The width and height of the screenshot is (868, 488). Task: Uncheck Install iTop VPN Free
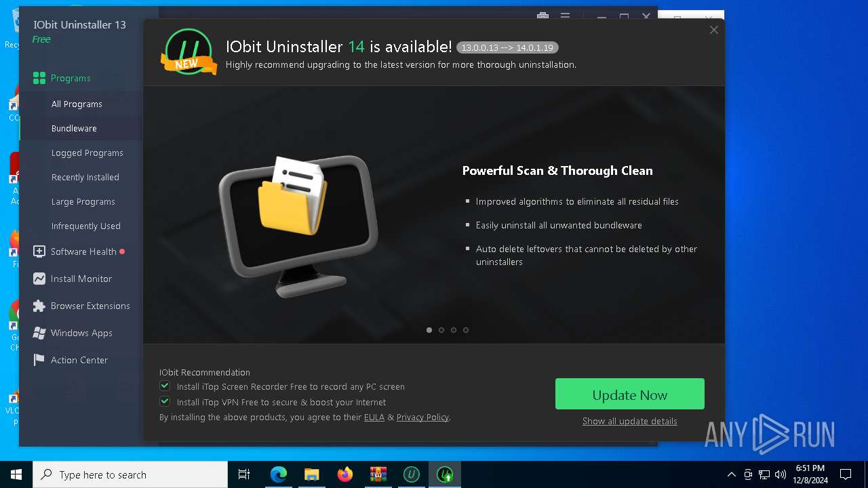coord(165,401)
